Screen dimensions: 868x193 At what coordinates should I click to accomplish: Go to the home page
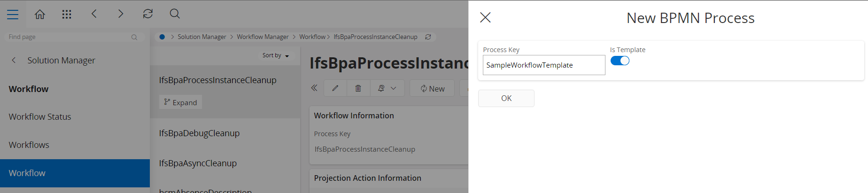coord(40,15)
